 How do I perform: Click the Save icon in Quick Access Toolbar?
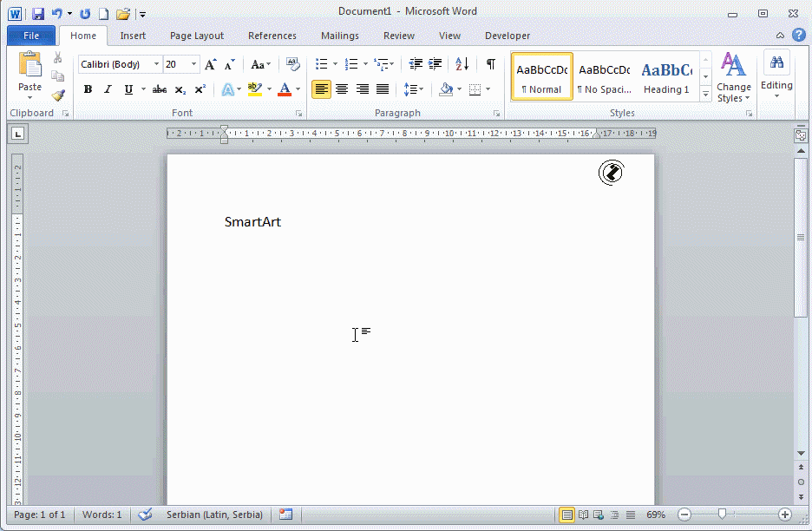pos(37,14)
